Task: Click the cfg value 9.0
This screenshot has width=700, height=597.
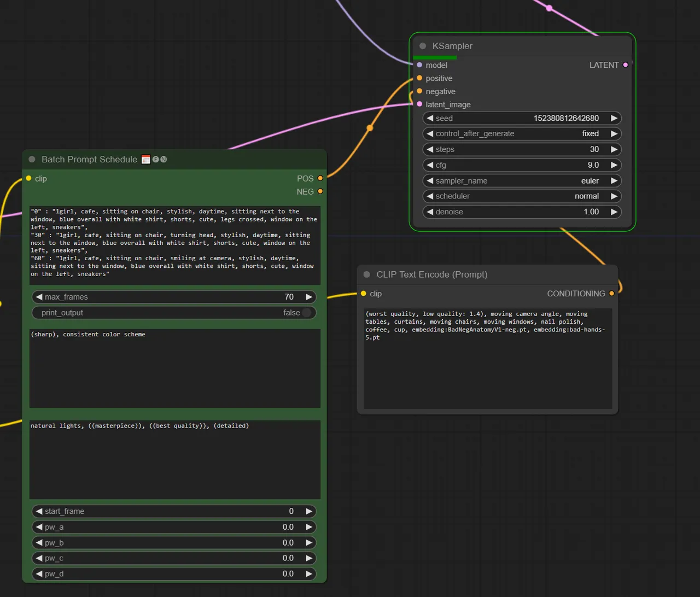Action: (593, 165)
